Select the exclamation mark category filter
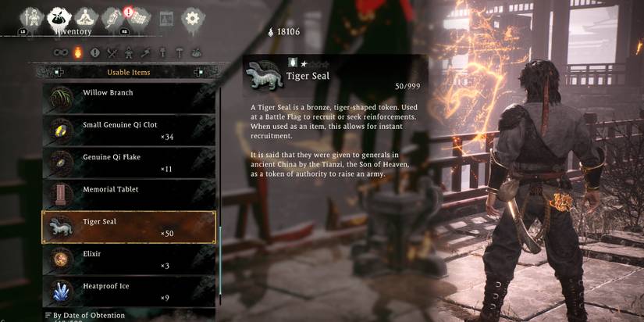Screen dimensions: 644x322 click(x=95, y=52)
